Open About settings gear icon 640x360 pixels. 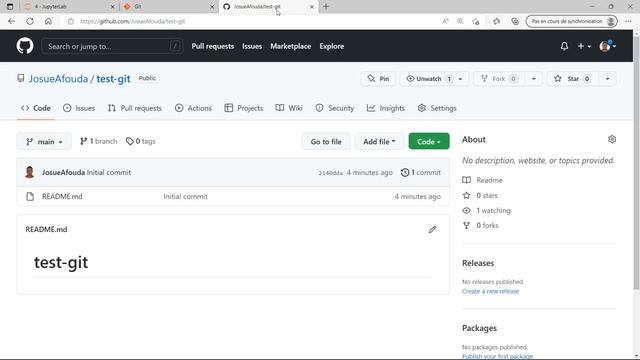611,139
